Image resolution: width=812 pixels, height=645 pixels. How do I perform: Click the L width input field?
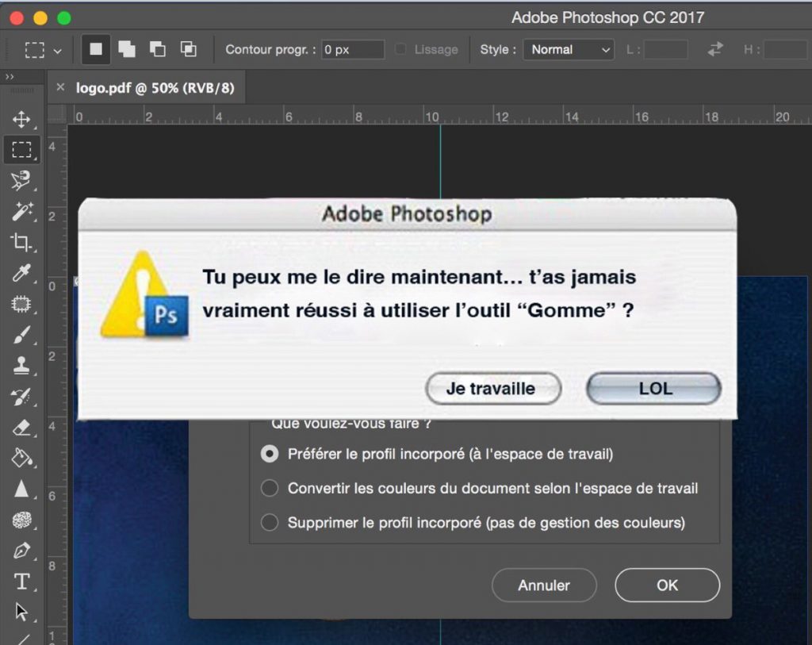coord(665,50)
